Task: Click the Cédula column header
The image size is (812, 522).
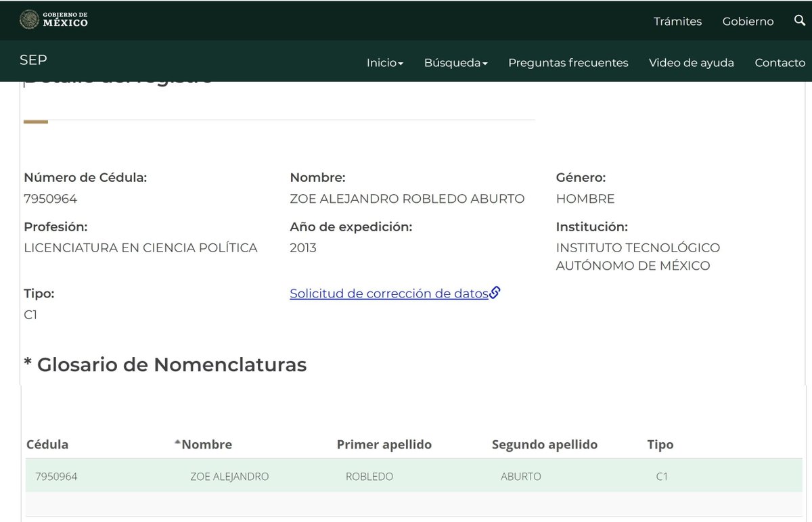Action: tap(47, 444)
